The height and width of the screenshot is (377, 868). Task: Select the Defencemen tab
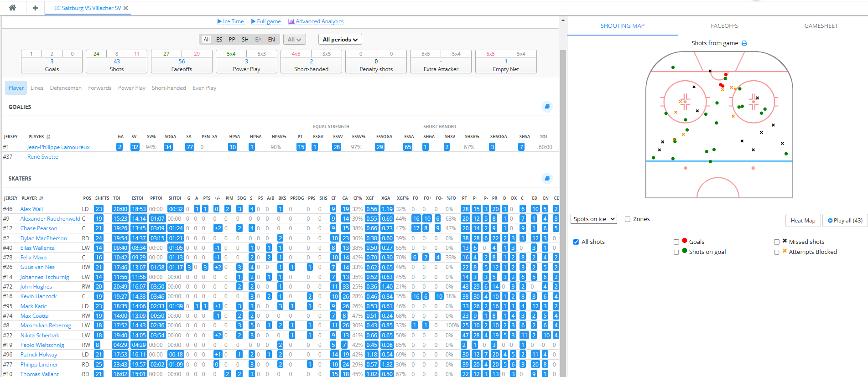pyautogui.click(x=66, y=88)
